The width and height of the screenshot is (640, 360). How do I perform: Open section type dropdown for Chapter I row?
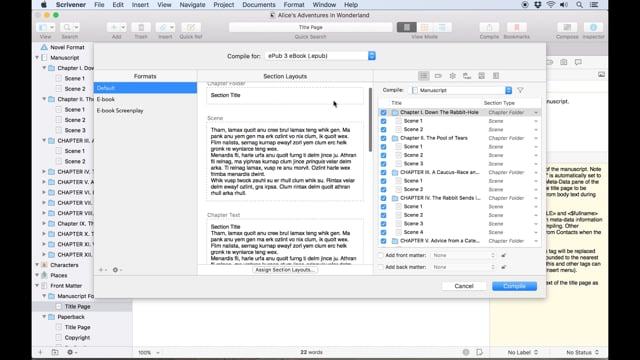(536, 112)
